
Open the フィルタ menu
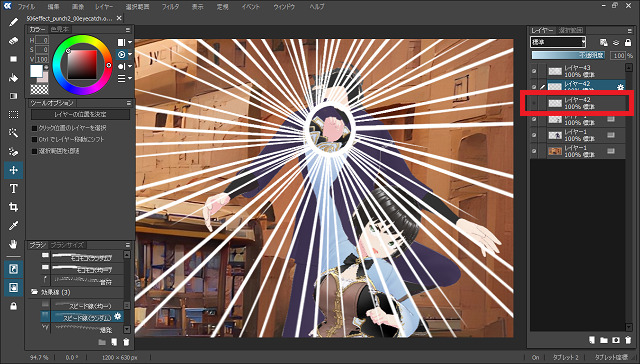point(170,7)
